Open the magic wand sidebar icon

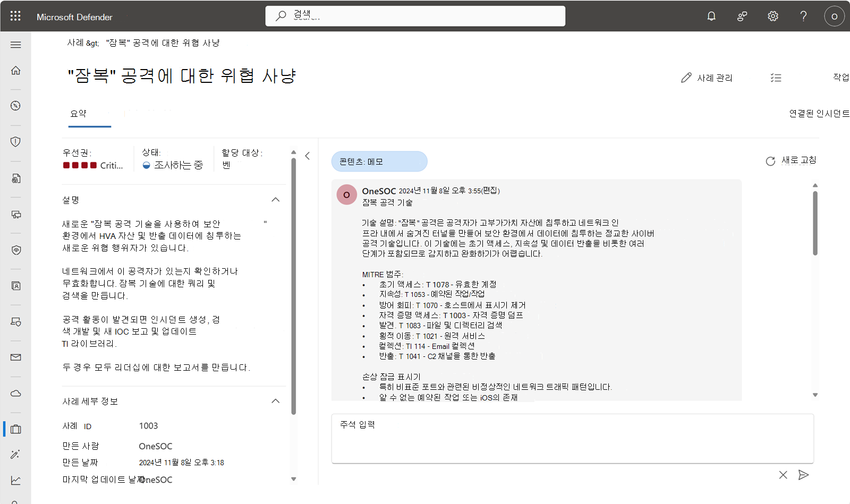(16, 455)
